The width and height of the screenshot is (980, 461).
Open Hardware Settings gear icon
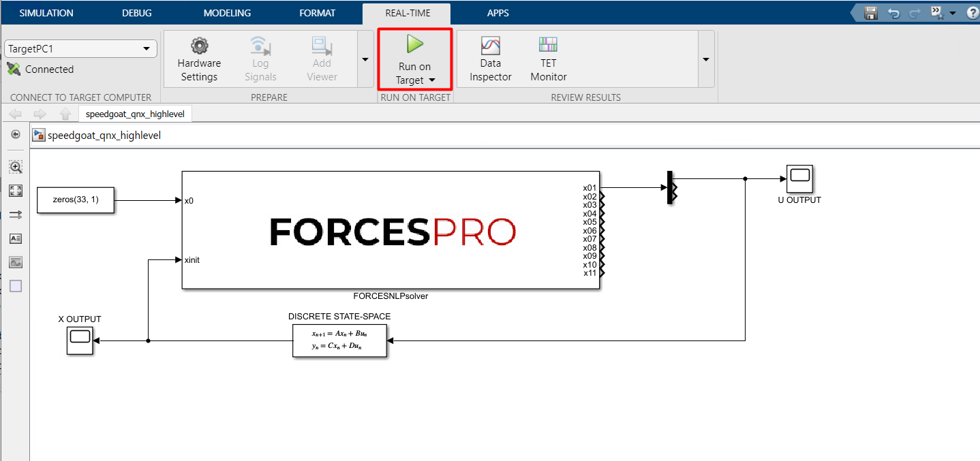pos(199,46)
